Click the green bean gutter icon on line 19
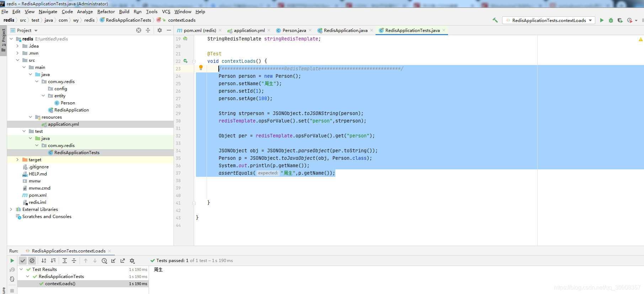 tap(185, 39)
